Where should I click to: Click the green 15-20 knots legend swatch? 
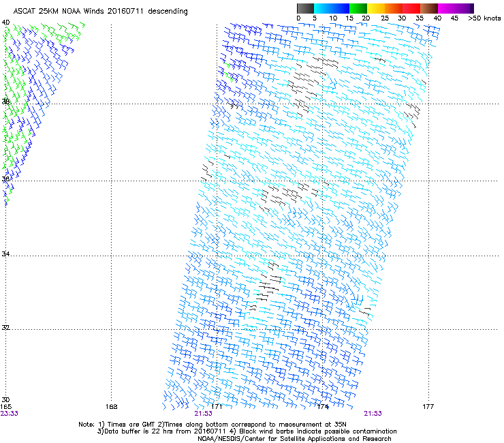(x=358, y=8)
